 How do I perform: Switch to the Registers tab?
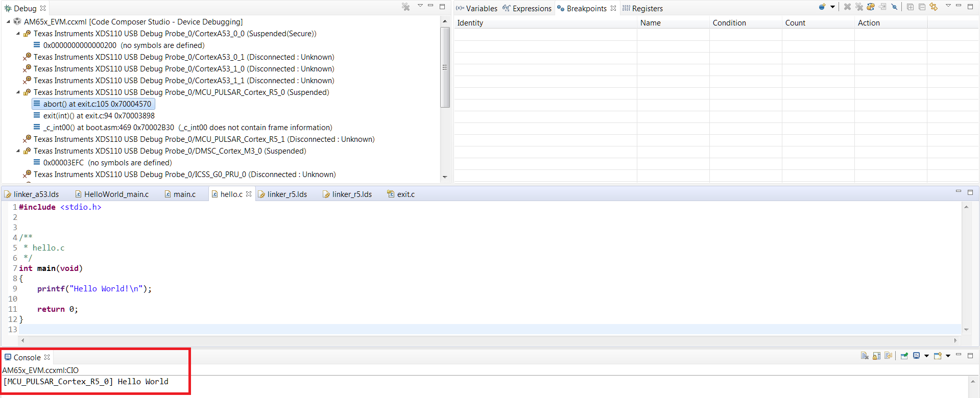tap(647, 8)
